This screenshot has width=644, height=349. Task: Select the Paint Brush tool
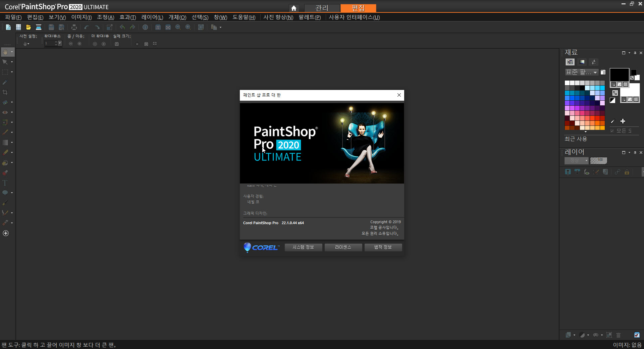coord(5,133)
